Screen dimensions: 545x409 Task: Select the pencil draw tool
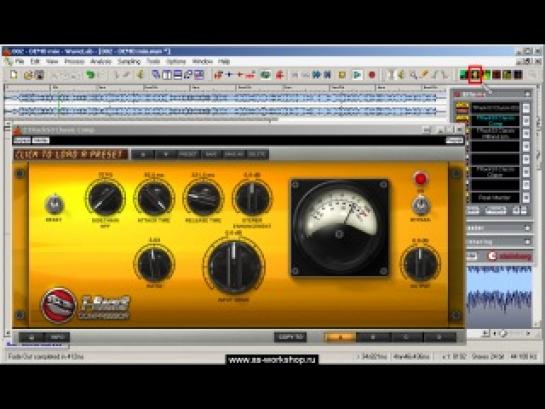pos(424,75)
